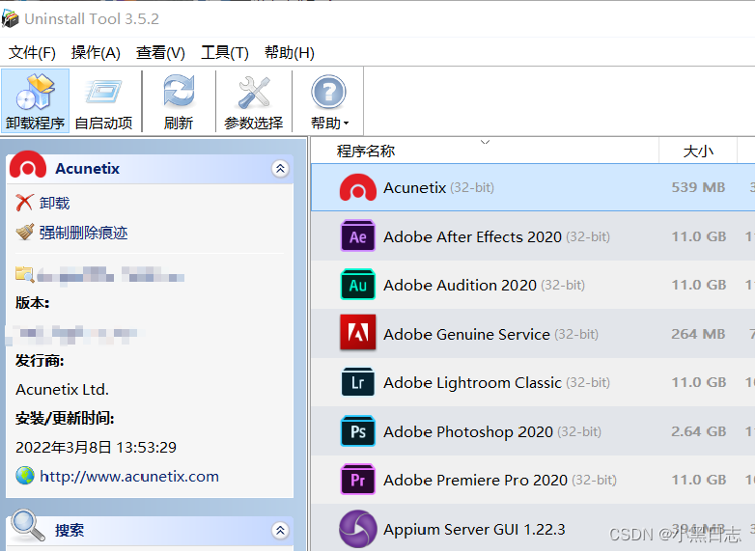The image size is (756, 552).
Task: Collapse the Acunetix details panel
Action: pyautogui.click(x=280, y=169)
